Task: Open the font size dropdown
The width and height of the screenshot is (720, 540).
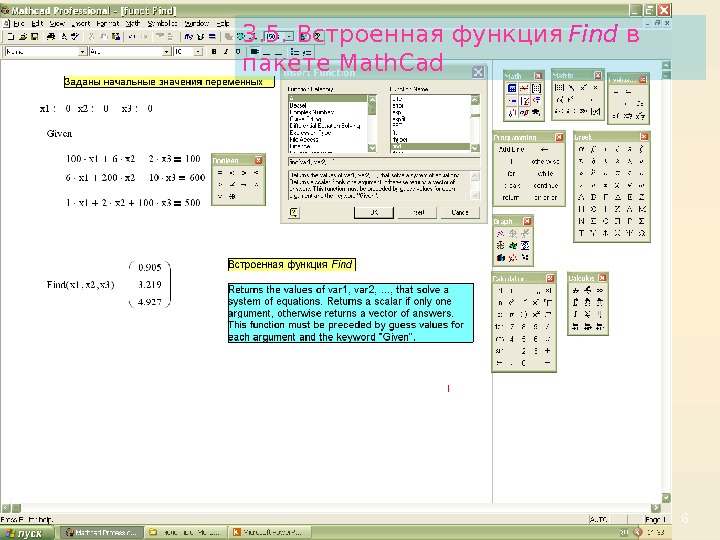Action: click(198, 52)
